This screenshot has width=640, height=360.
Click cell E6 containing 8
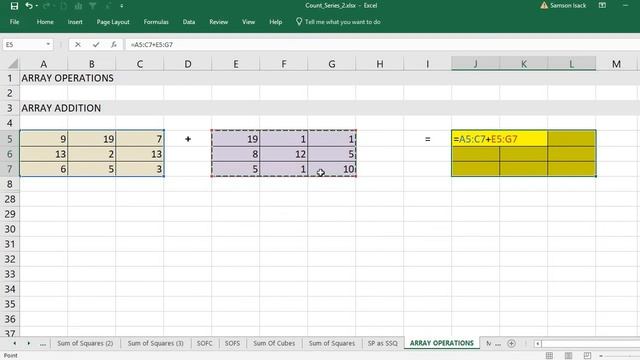click(236, 154)
